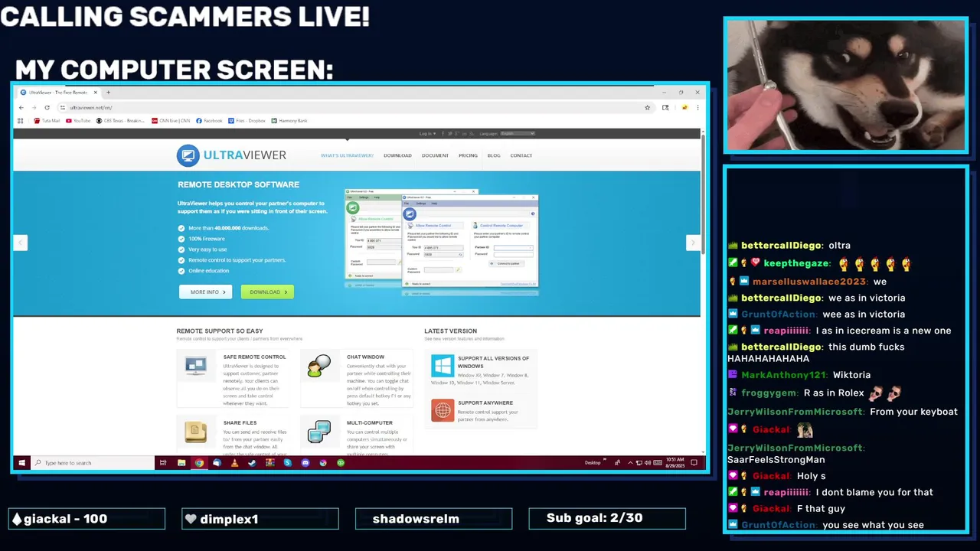This screenshot has width=980, height=551.
Task: Launch VLC from the taskbar
Action: tap(234, 463)
